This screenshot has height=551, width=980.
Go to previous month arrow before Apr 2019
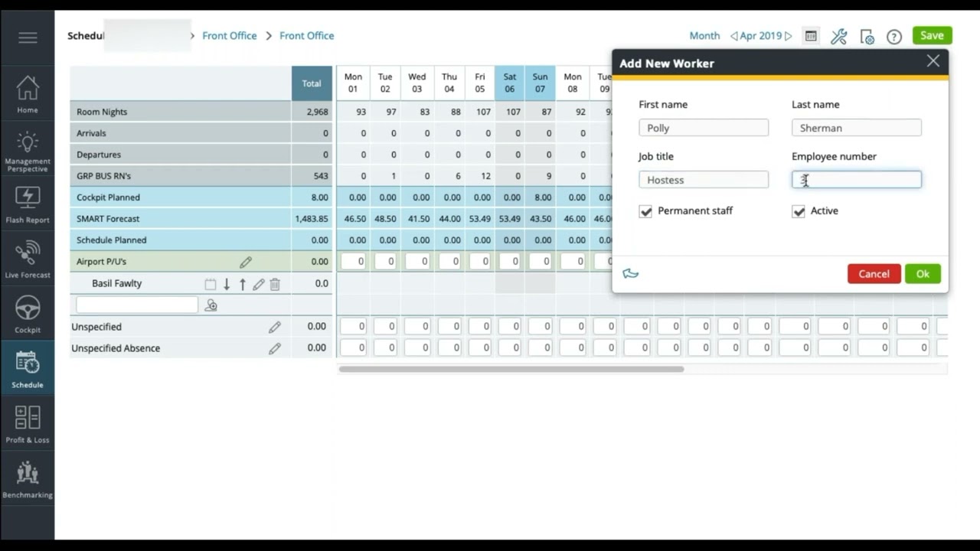pos(733,36)
